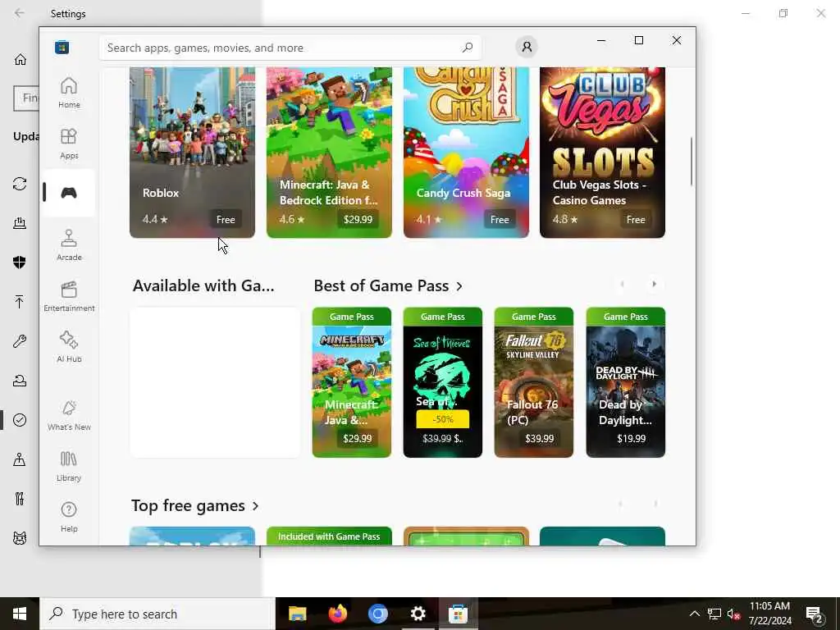Click the Free price label on Roblox
This screenshot has height=630, width=840.
pos(226,220)
